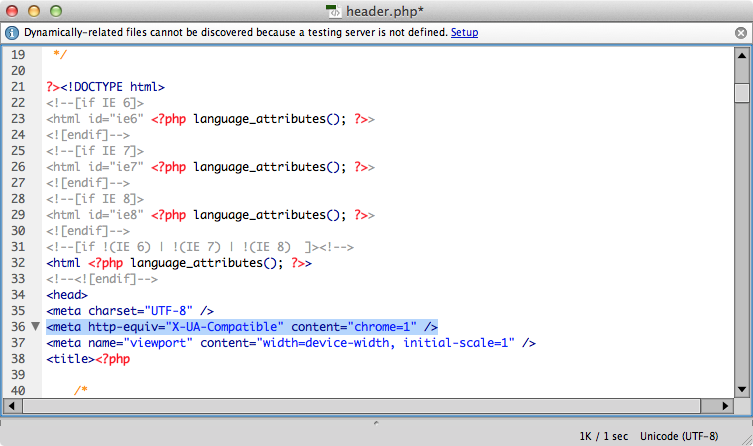Click line 32 html language_attributes code
This screenshot has height=446, width=753.
point(179,263)
